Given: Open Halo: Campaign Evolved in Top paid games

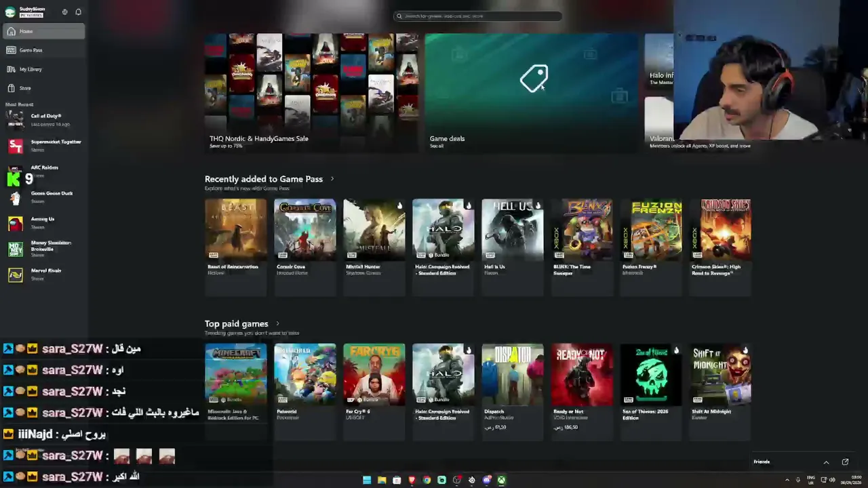Looking at the screenshot, I should point(443,392).
